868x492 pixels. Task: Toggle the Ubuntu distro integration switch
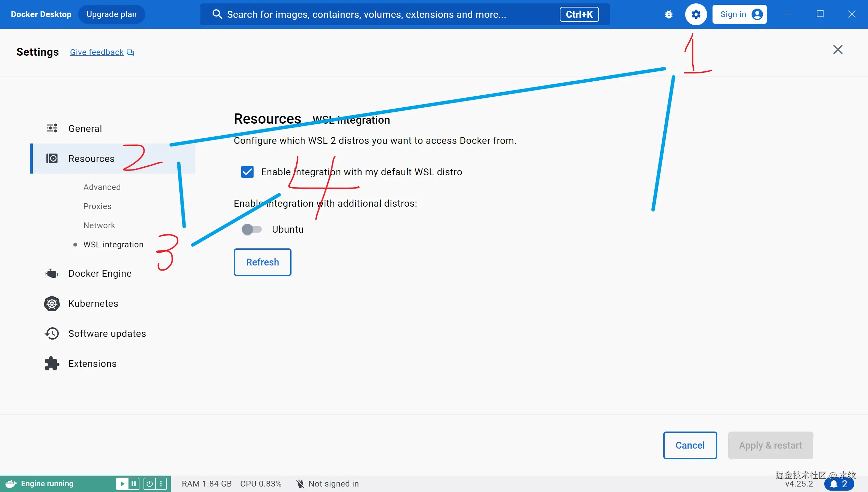pos(252,229)
